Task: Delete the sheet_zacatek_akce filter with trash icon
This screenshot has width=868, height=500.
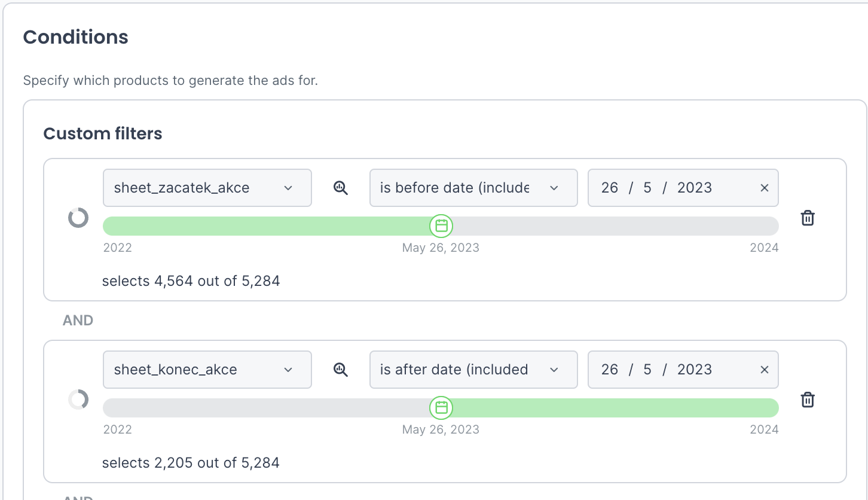Action: pyautogui.click(x=808, y=218)
